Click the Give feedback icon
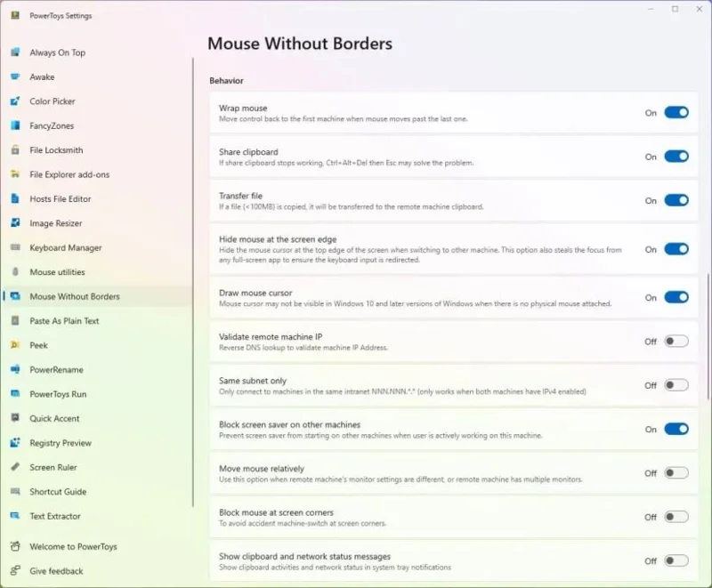 (15, 571)
